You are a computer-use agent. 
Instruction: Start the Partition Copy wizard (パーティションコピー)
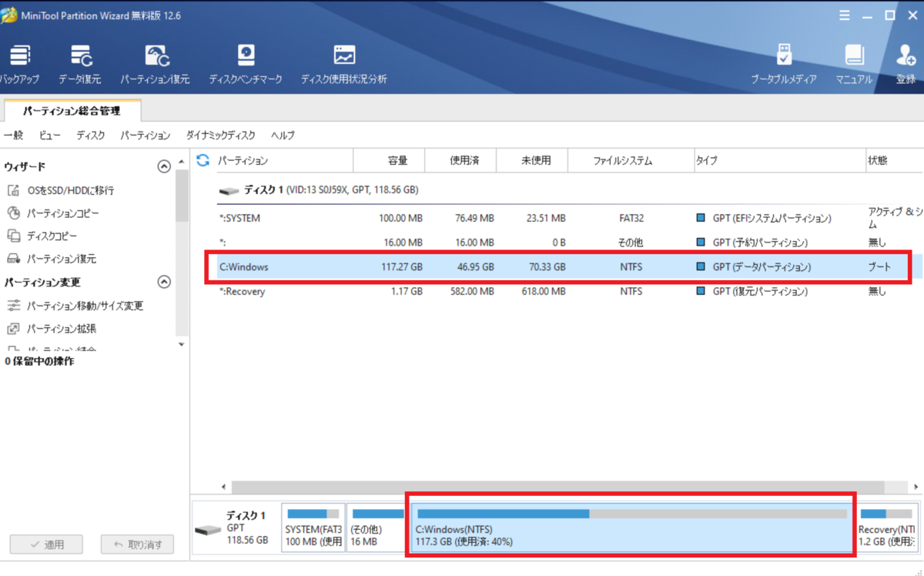[53, 213]
